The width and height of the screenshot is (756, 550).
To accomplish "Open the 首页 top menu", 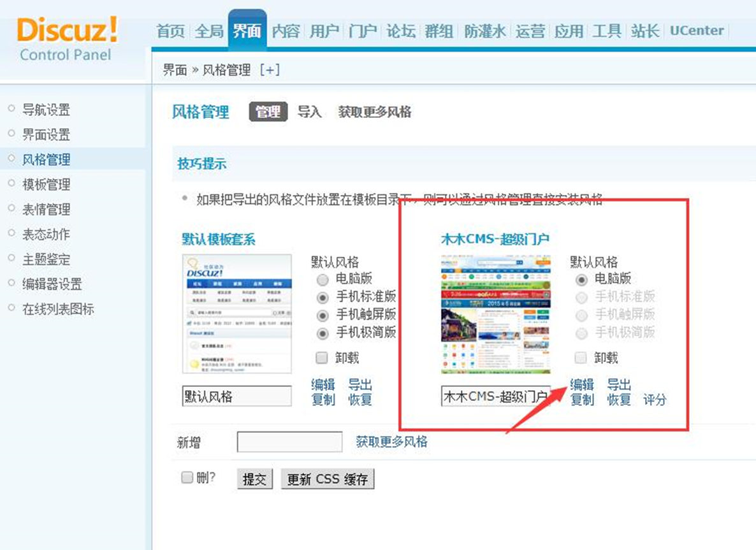I will tap(171, 31).
